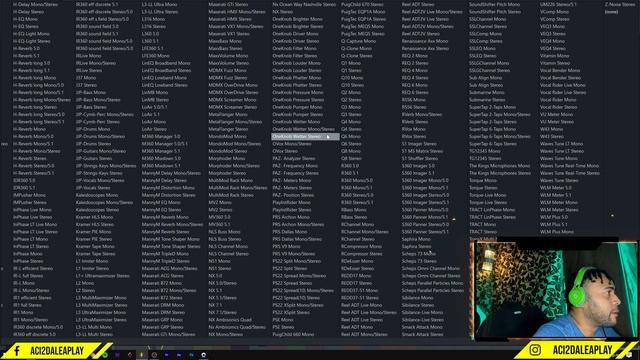Viewport: 640px width, 360px height.
Task: Pick Vitamin Mono plugin
Action: pyautogui.click(x=554, y=56)
